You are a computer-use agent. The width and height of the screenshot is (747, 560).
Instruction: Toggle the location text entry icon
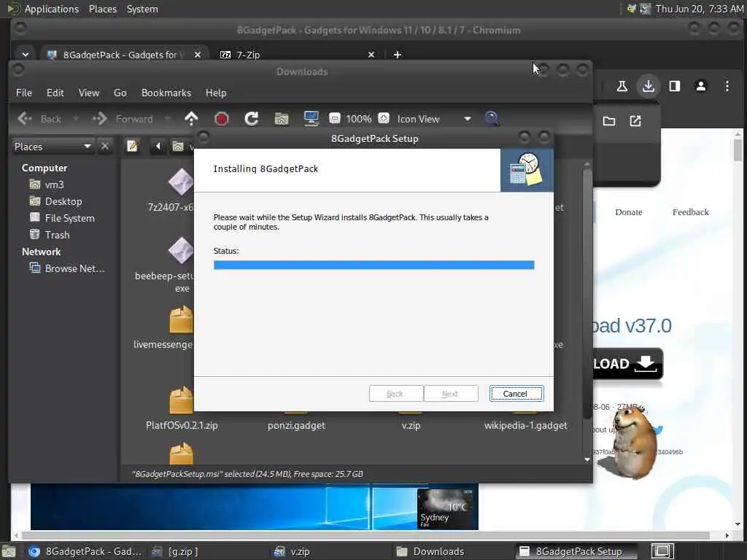(133, 146)
